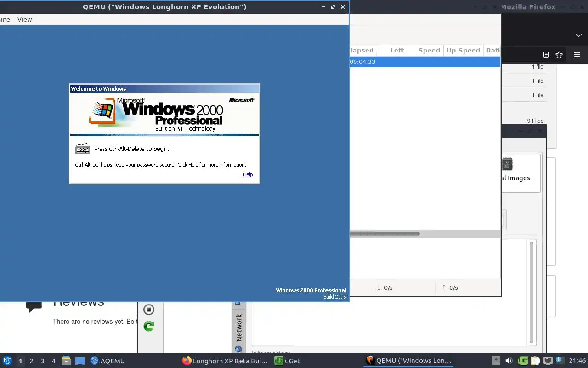Sort uGet list by Up Speed column
588x368 pixels.
coord(463,50)
